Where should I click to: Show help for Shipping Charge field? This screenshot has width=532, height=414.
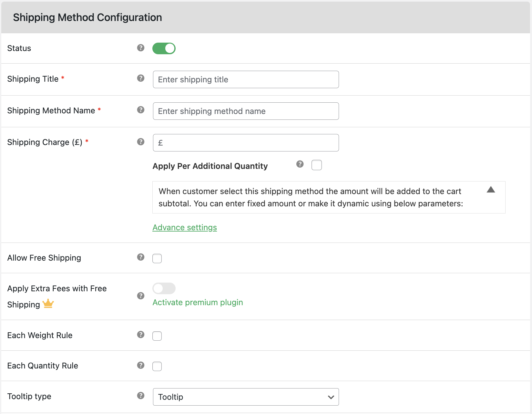tap(140, 142)
